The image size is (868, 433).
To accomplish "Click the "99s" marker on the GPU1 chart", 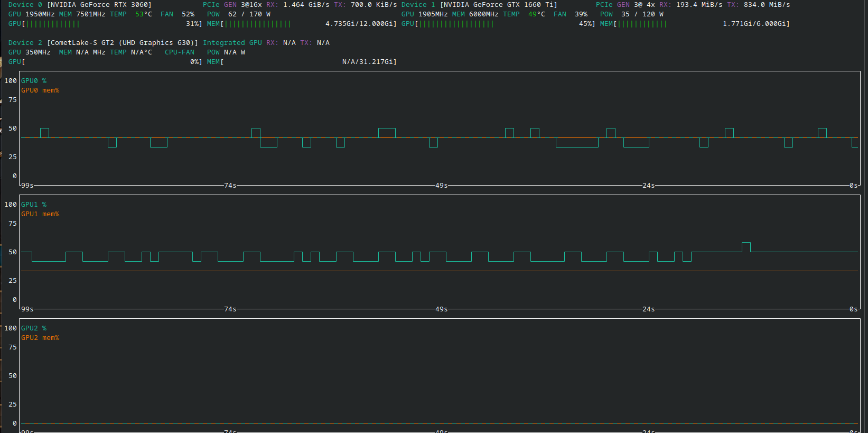I will coord(27,309).
